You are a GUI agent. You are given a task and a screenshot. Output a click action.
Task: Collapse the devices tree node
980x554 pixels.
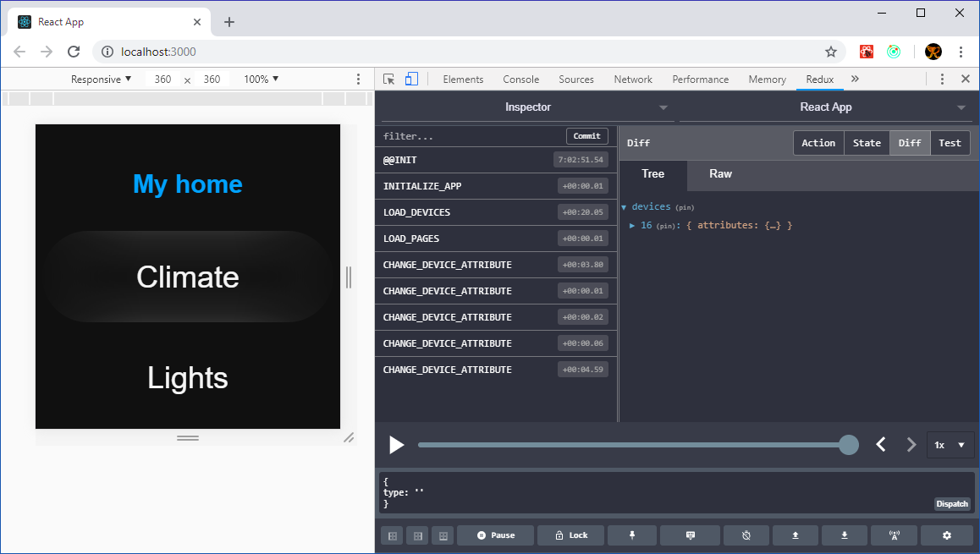[624, 207]
